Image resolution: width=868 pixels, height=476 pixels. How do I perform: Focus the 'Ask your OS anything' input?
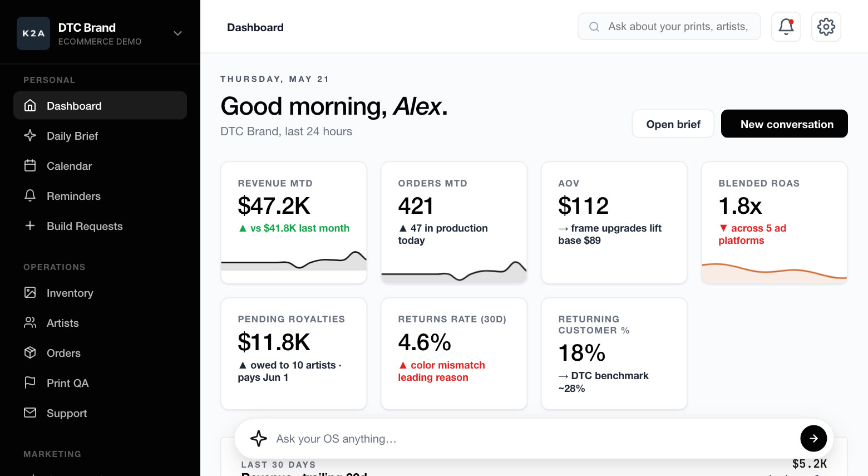tap(534, 439)
